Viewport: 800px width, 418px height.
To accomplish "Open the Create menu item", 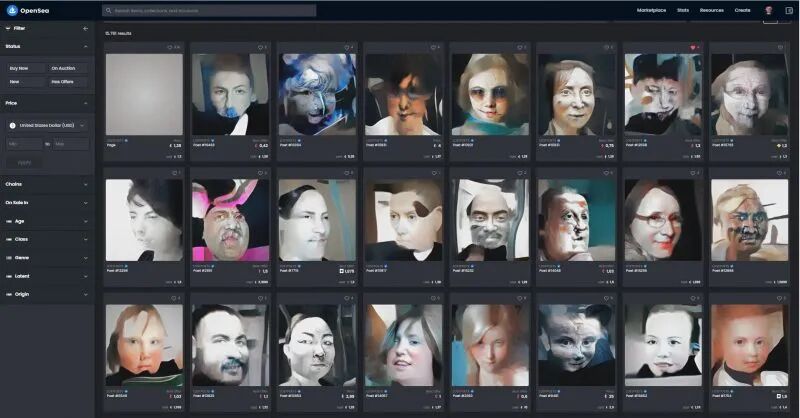I will click(x=742, y=10).
